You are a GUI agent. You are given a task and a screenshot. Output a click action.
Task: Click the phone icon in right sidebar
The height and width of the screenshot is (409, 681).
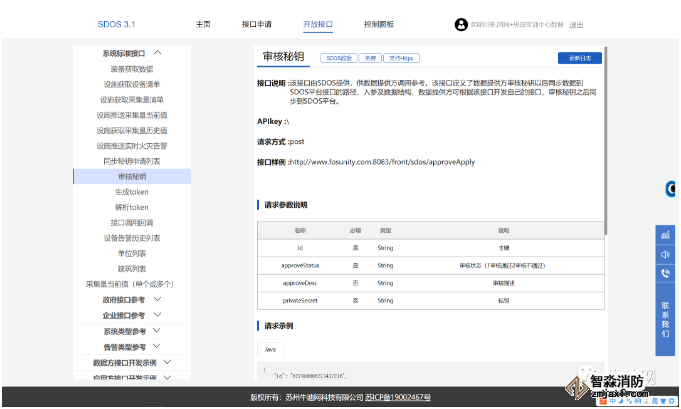[x=664, y=272]
